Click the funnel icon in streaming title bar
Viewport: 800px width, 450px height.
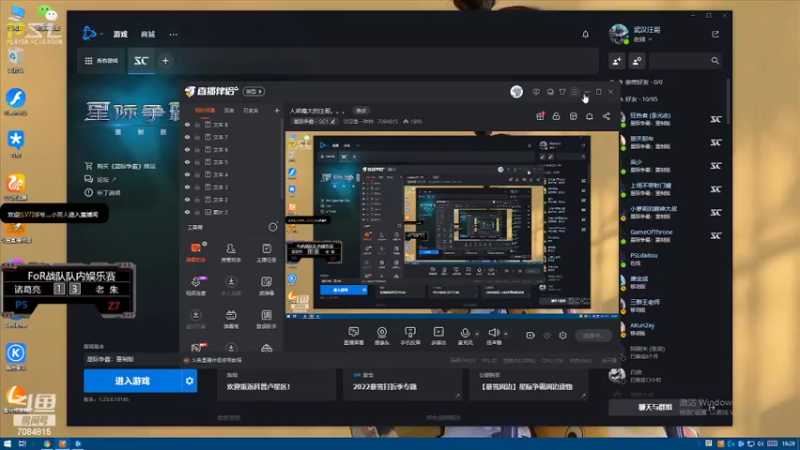click(x=562, y=92)
